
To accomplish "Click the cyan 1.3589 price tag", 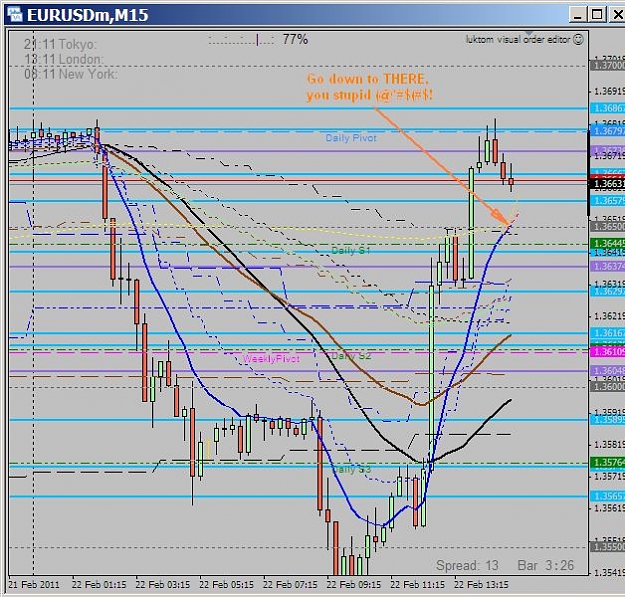I will click(607, 420).
